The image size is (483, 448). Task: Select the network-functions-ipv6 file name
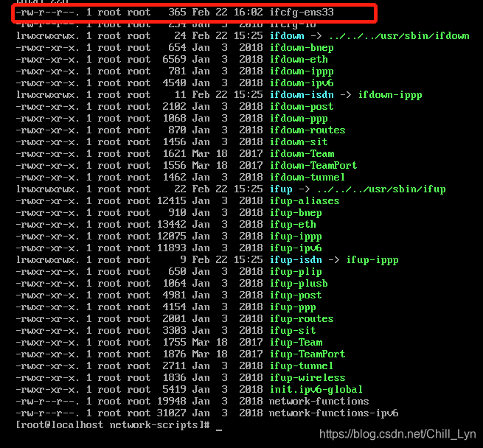(x=334, y=413)
